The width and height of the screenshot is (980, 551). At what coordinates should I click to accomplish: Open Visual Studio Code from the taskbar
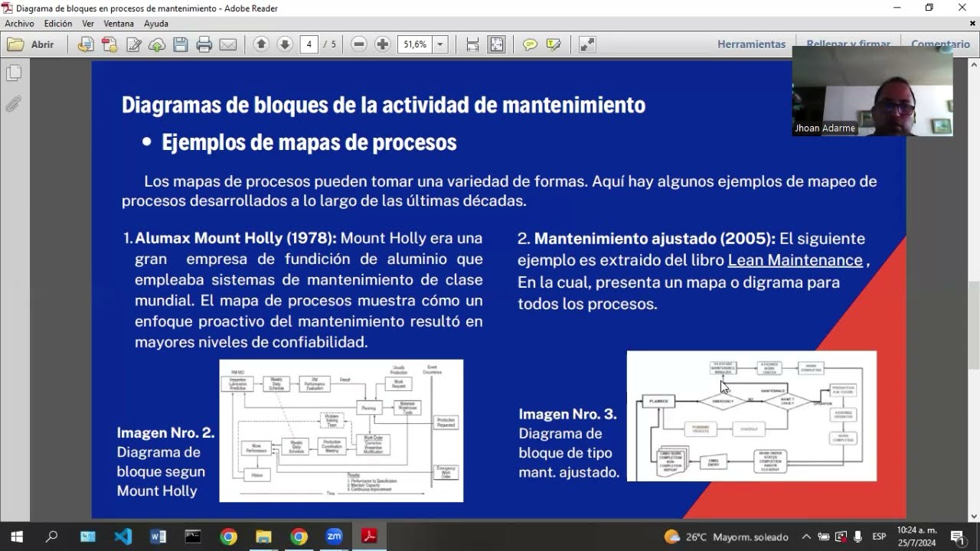coord(122,536)
